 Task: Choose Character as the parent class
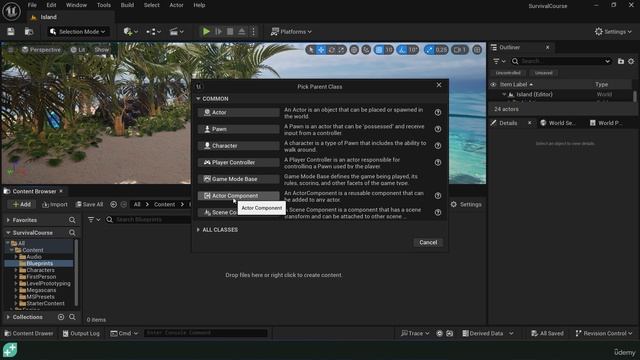click(x=238, y=146)
